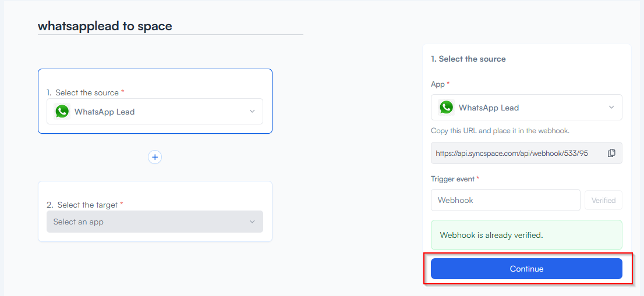Screen dimensions: 644x296
Task: Click the Webhook trigger event field
Action: click(505, 200)
